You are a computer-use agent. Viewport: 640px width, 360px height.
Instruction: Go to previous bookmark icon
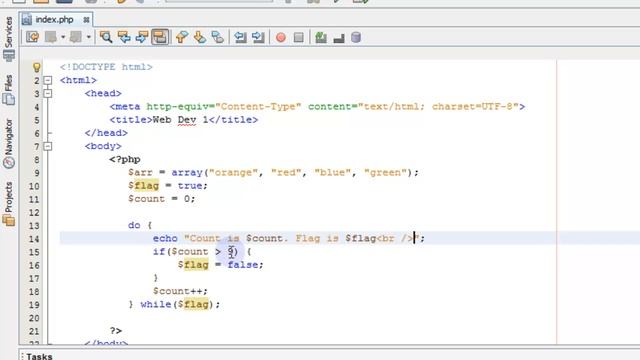(x=182, y=37)
